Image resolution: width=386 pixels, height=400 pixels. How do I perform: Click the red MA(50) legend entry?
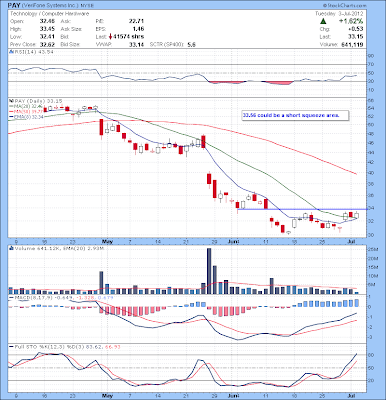26,111
